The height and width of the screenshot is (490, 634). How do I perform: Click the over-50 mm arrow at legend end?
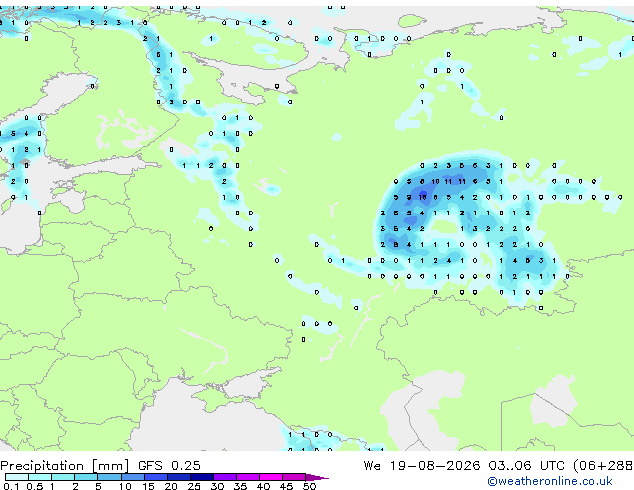317,477
